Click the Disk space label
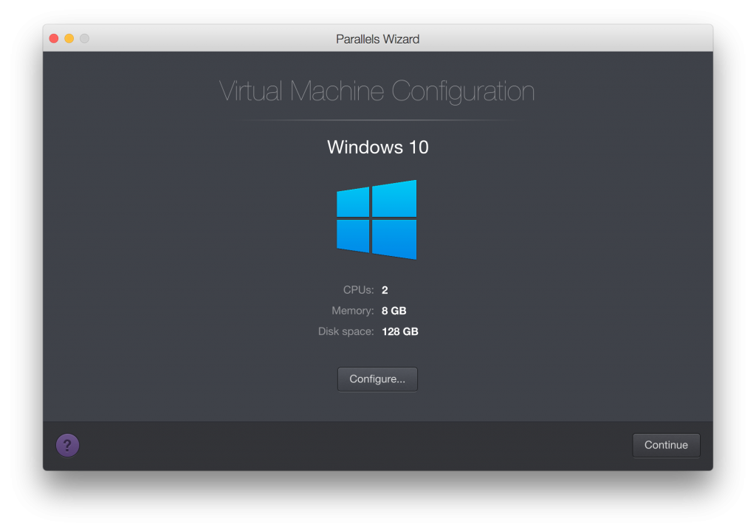 [347, 331]
